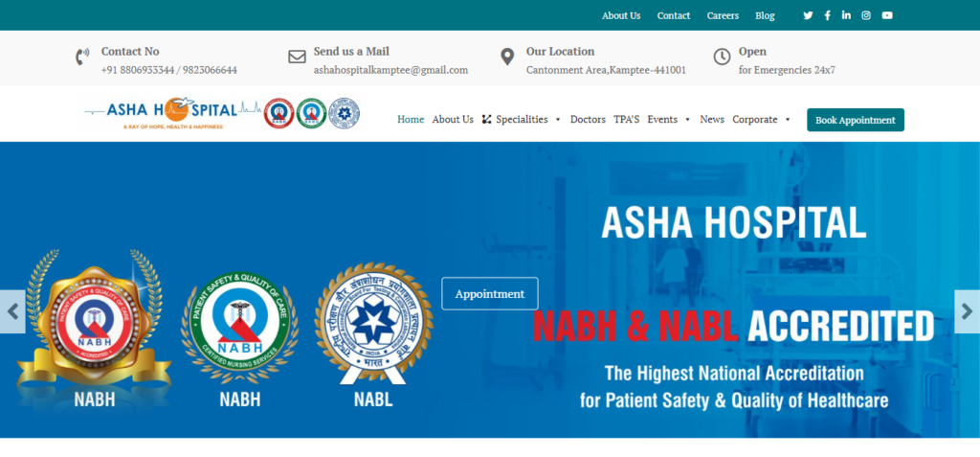Click the envelope icon beside Send us a Mail
This screenshot has height=457, width=980.
point(297,57)
